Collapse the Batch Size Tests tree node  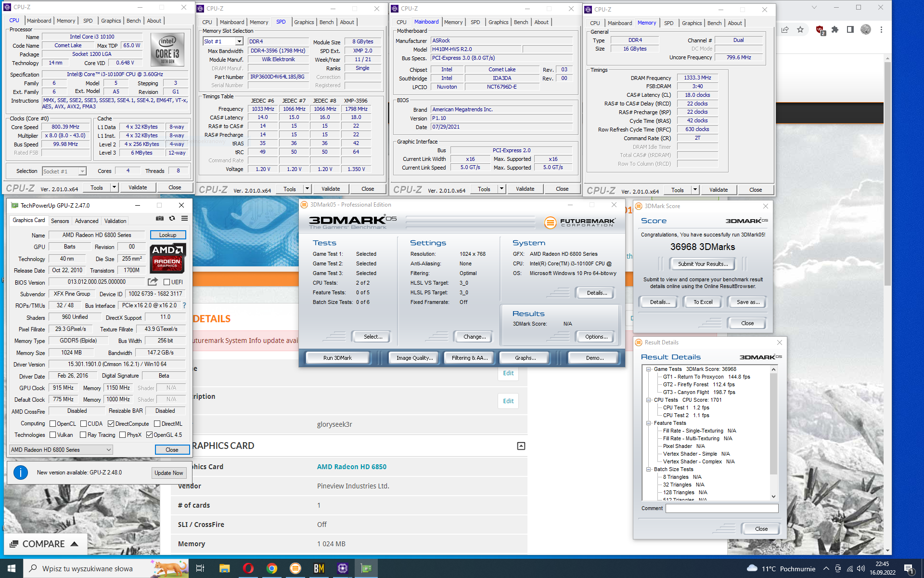click(648, 470)
